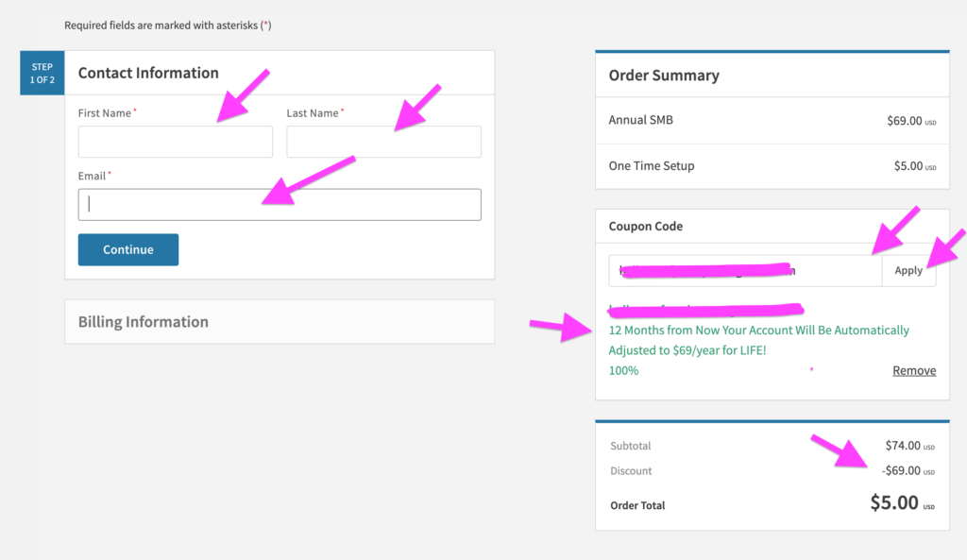Image resolution: width=967 pixels, height=560 pixels.
Task: Click the Annual SMB line item
Action: [x=772, y=120]
